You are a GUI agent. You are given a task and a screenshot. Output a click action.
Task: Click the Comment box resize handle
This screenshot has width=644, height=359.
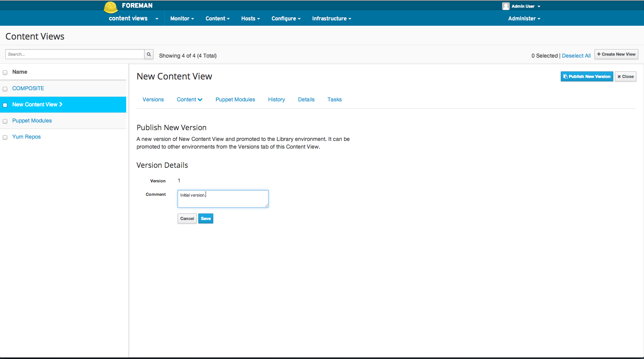click(266, 205)
